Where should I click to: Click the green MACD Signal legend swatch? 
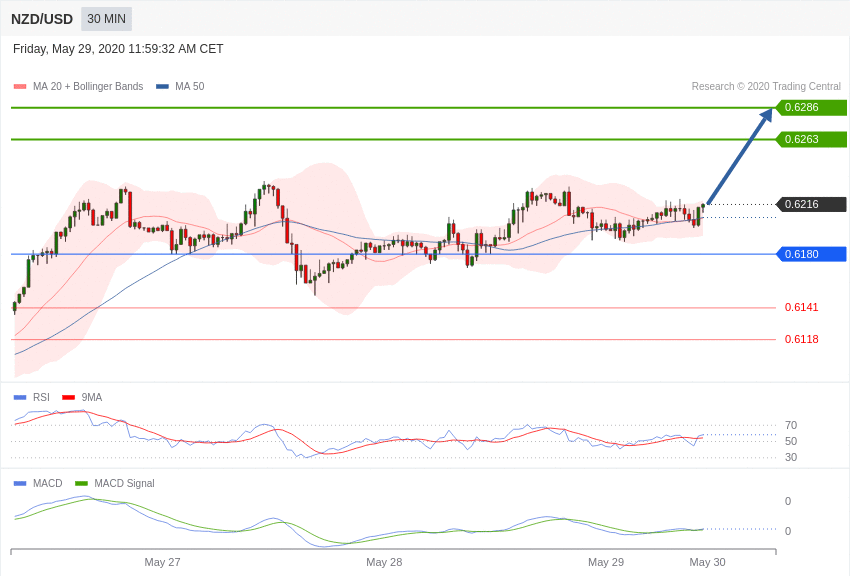pos(81,483)
